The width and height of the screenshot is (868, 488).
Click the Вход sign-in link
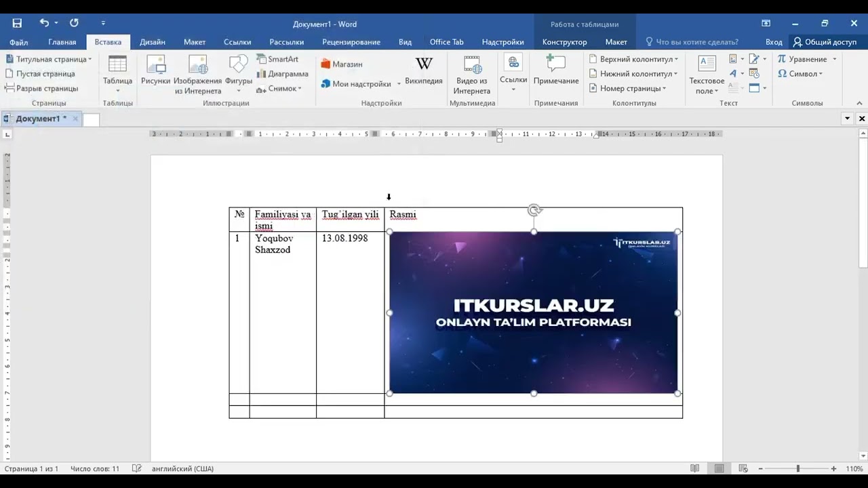(x=774, y=42)
